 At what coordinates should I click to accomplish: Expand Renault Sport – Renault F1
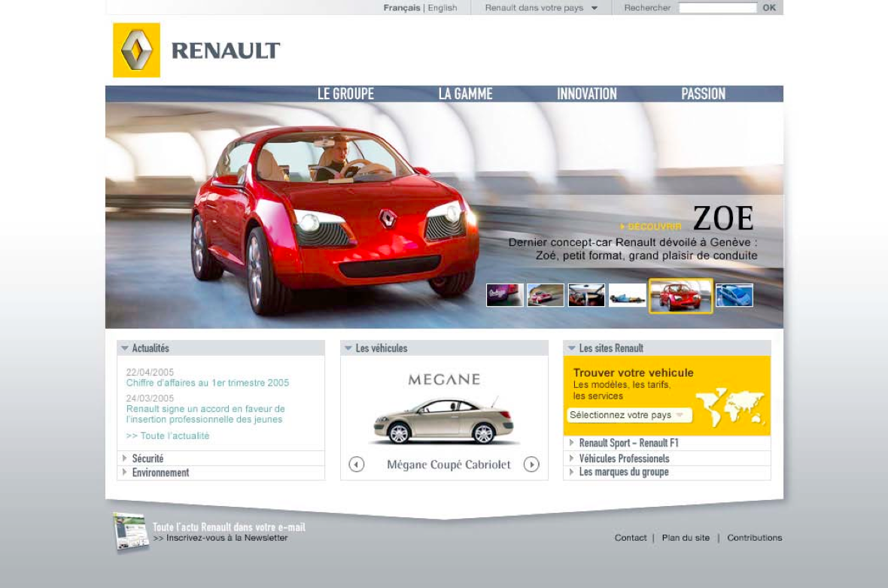coord(668,443)
